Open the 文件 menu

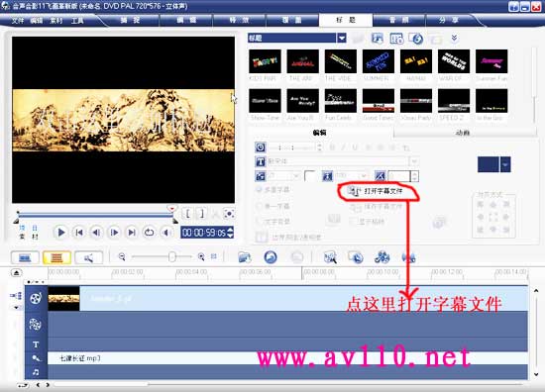18,21
